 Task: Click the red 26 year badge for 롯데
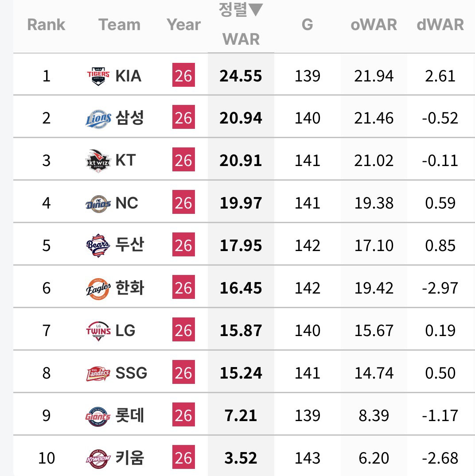(183, 415)
